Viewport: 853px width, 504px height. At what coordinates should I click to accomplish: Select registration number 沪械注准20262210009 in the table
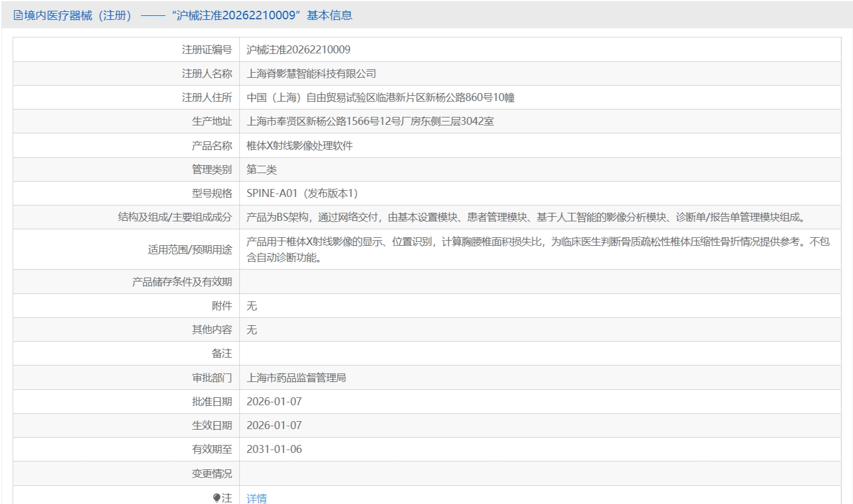tap(298, 50)
